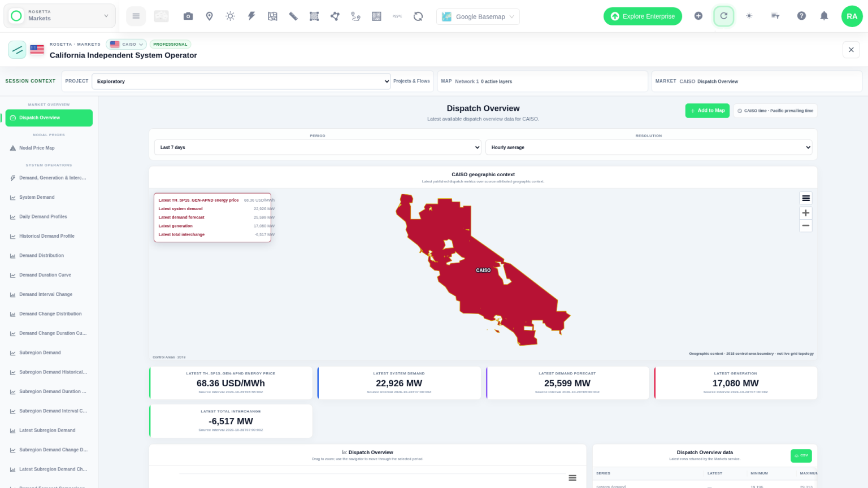Click the polygon nodes icon
This screenshot has height=488, width=868.
coord(335,16)
